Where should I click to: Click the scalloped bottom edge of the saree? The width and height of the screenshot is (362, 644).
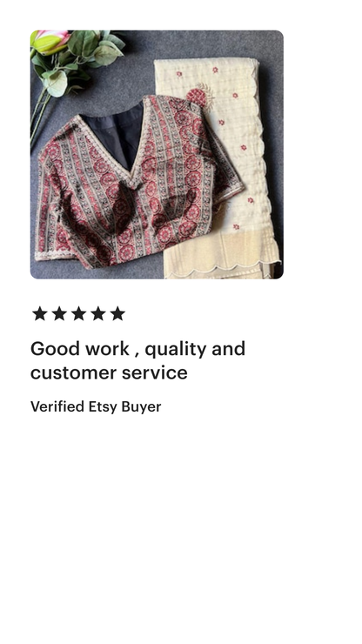[x=222, y=269]
